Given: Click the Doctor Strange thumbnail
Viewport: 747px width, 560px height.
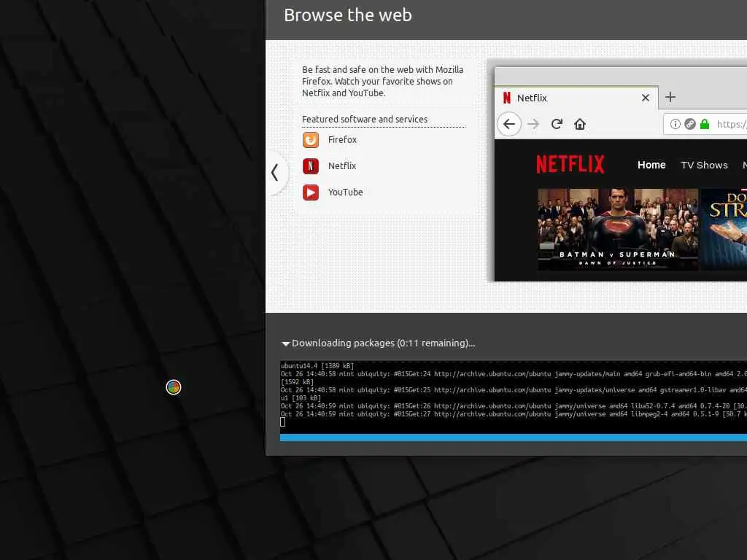Looking at the screenshot, I should point(724,230).
